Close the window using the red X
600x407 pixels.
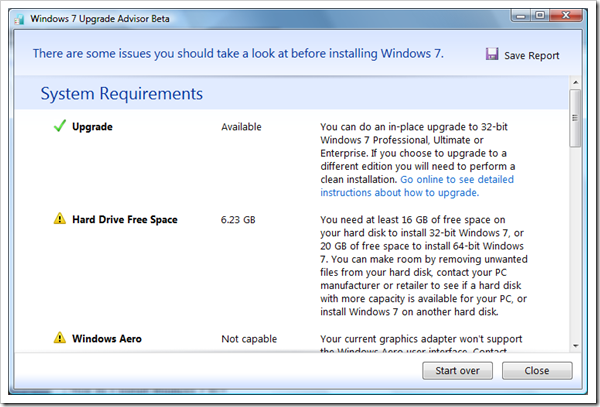pyautogui.click(x=566, y=16)
